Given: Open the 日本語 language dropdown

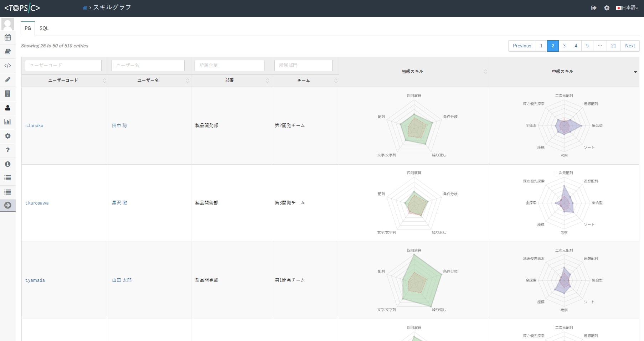Looking at the screenshot, I should (627, 8).
